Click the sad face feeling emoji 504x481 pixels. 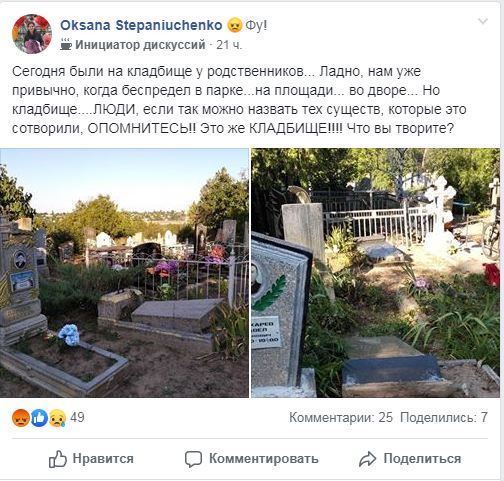[x=235, y=25]
